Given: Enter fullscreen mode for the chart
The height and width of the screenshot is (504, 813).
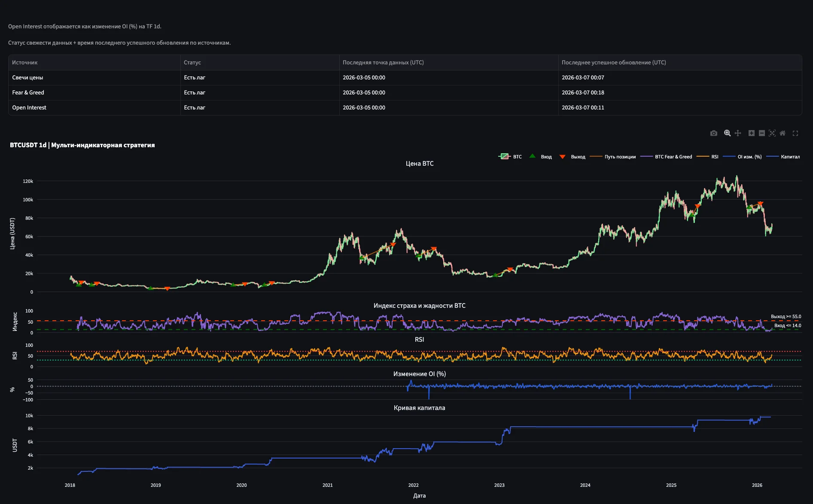Looking at the screenshot, I should coord(796,133).
